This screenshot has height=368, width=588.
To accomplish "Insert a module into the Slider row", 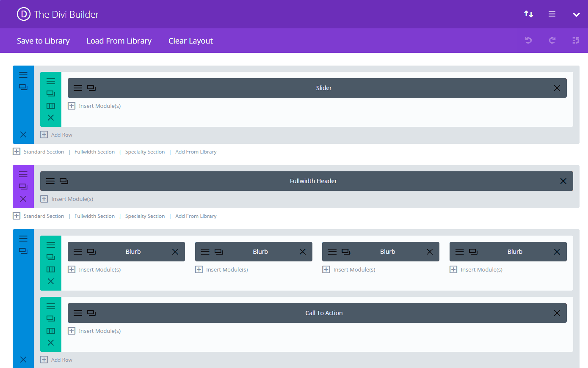I will [x=94, y=105].
